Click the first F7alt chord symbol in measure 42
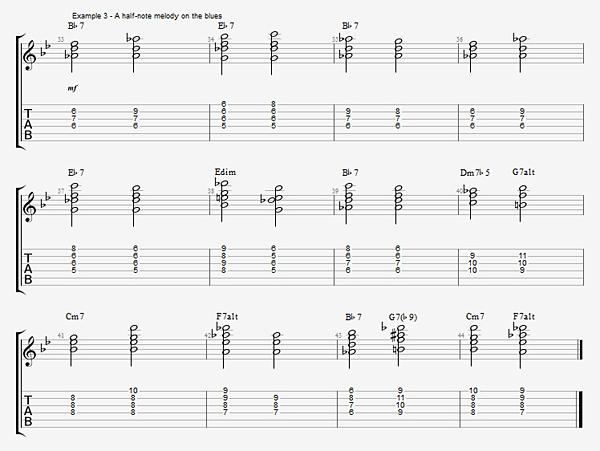 pyautogui.click(x=227, y=317)
